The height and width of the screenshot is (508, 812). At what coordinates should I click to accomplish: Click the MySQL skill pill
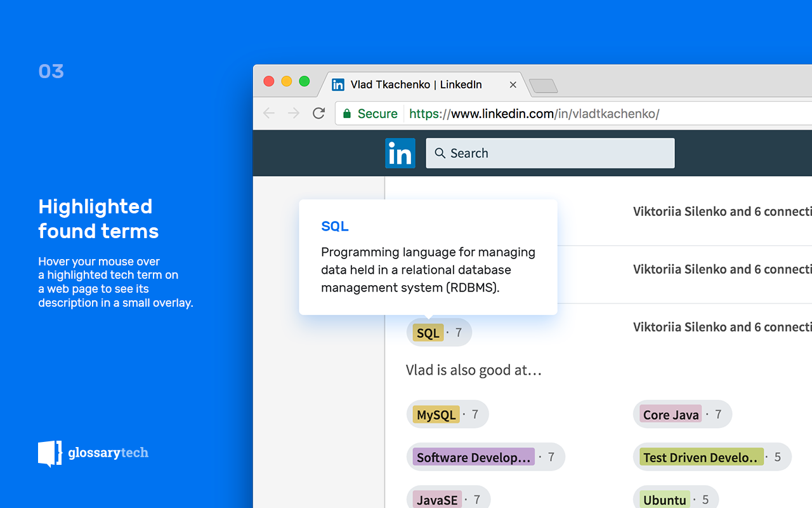click(x=447, y=415)
